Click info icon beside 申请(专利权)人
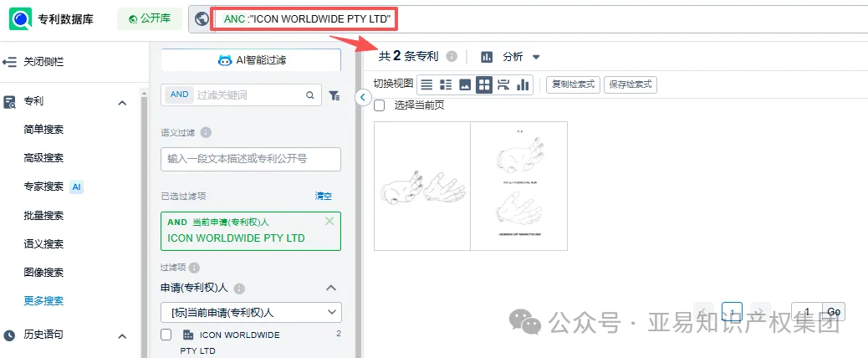The image size is (868, 358). pyautogui.click(x=239, y=289)
